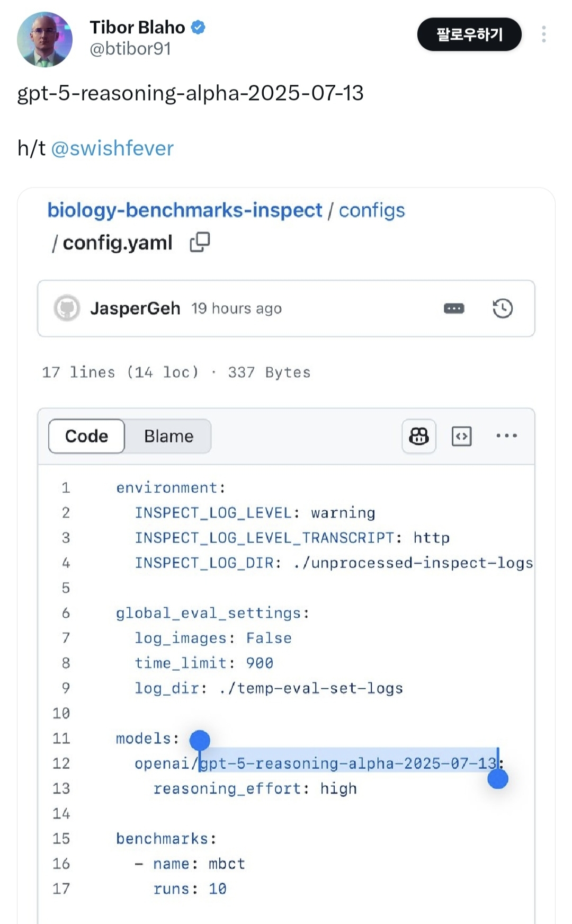Open the @swishfever mention link
The height and width of the screenshot is (924, 572).
click(112, 148)
